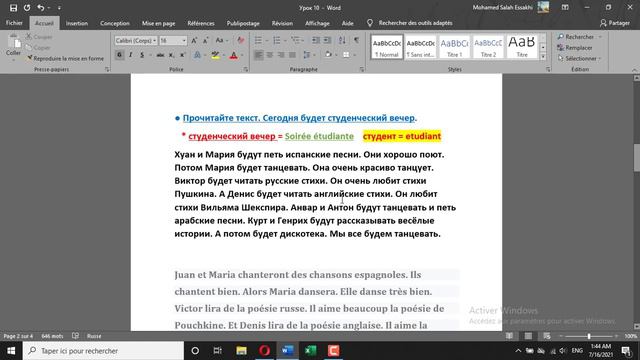Screen dimensions: 640x360
Task: Click the Rechercher button in Édition
Action: click(576, 37)
